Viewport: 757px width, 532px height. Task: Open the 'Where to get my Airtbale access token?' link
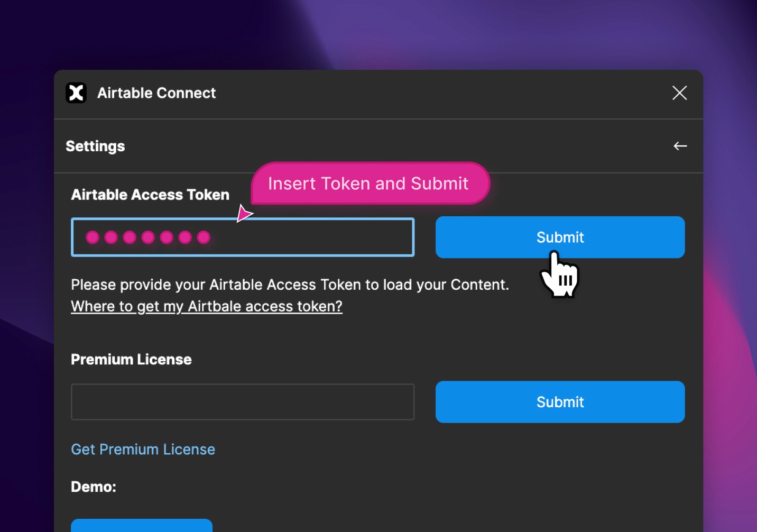[207, 306]
